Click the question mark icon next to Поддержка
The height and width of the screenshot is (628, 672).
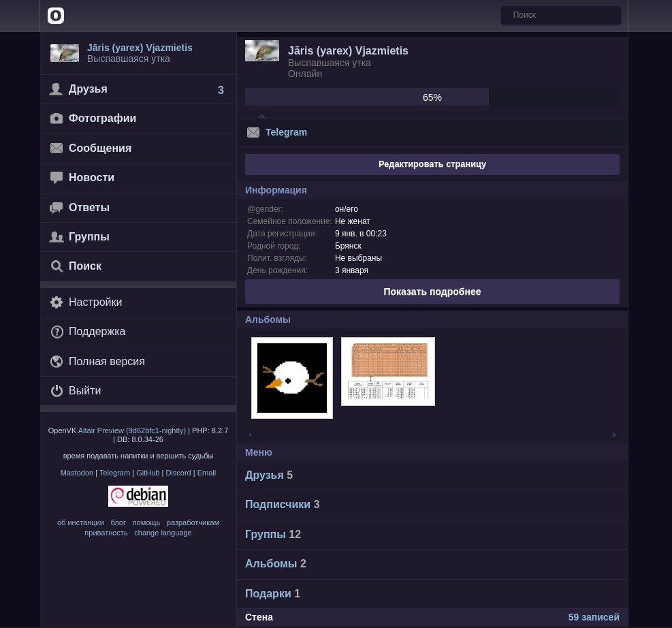coord(57,332)
